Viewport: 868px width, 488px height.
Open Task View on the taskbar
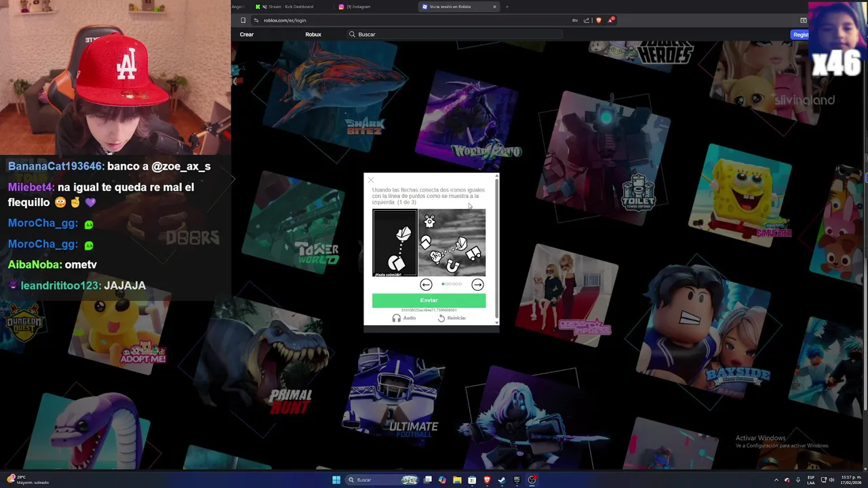click(428, 480)
